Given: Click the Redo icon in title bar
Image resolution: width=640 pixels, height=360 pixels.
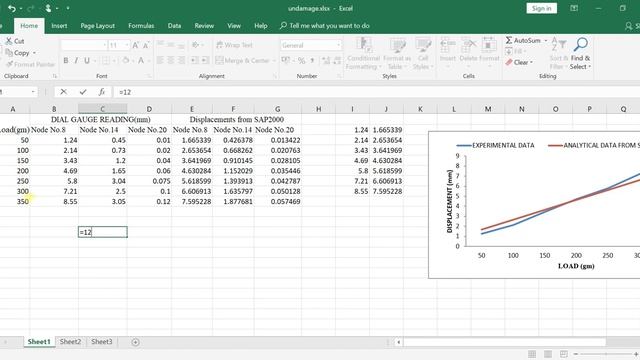Looking at the screenshot, I should (31, 8).
